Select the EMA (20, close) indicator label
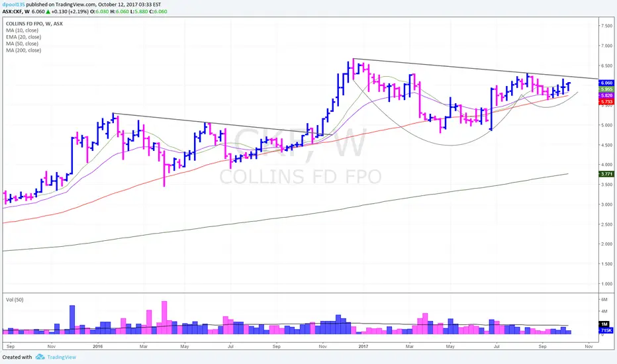This screenshot has width=617, height=364. [24, 37]
